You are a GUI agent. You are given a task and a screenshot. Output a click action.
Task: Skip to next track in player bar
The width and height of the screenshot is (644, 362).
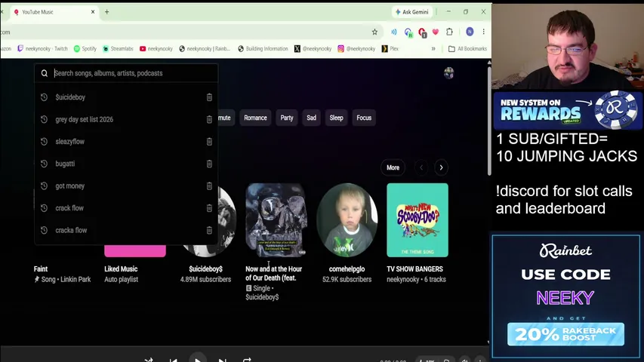tap(222, 360)
